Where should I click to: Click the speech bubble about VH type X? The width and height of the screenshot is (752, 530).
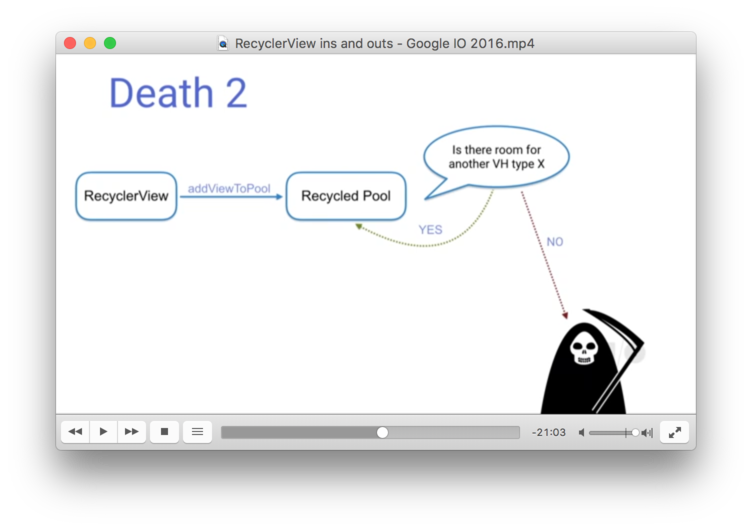click(496, 158)
